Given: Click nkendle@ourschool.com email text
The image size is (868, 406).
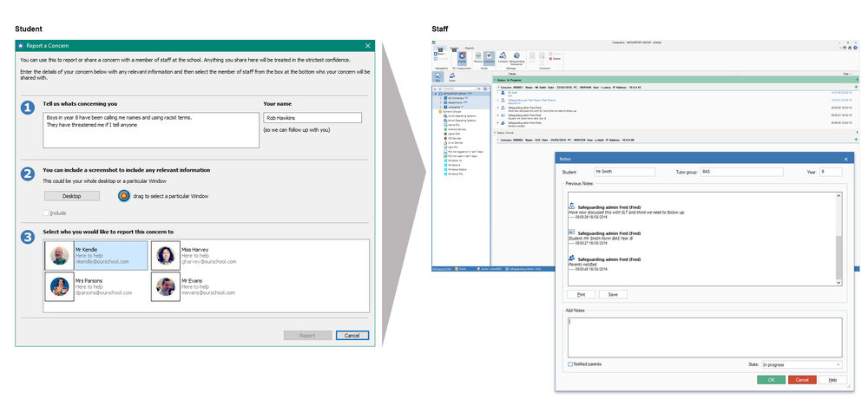Looking at the screenshot, I should pyautogui.click(x=103, y=262).
